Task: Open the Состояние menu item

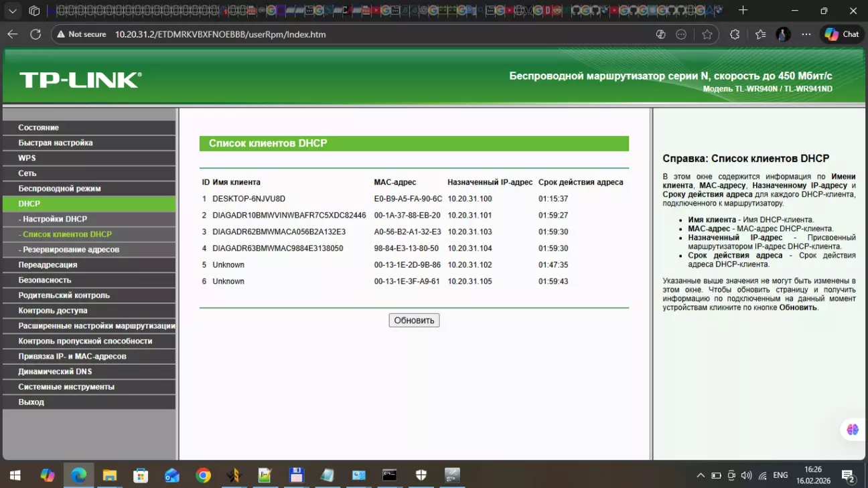Action: click(x=39, y=127)
